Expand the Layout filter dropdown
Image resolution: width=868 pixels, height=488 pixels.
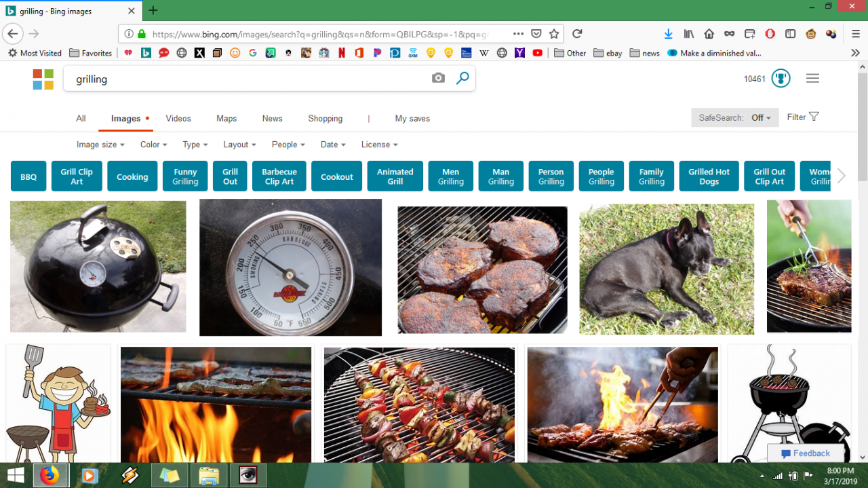click(239, 145)
